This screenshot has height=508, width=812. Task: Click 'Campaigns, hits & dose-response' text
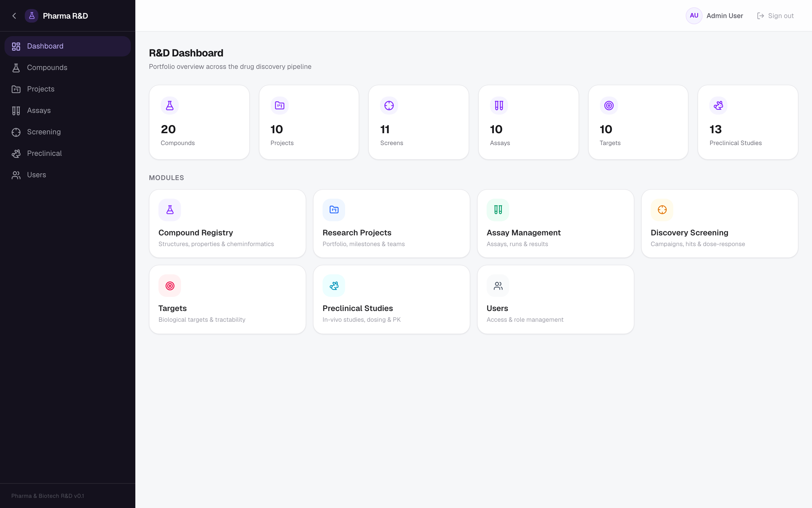click(698, 244)
